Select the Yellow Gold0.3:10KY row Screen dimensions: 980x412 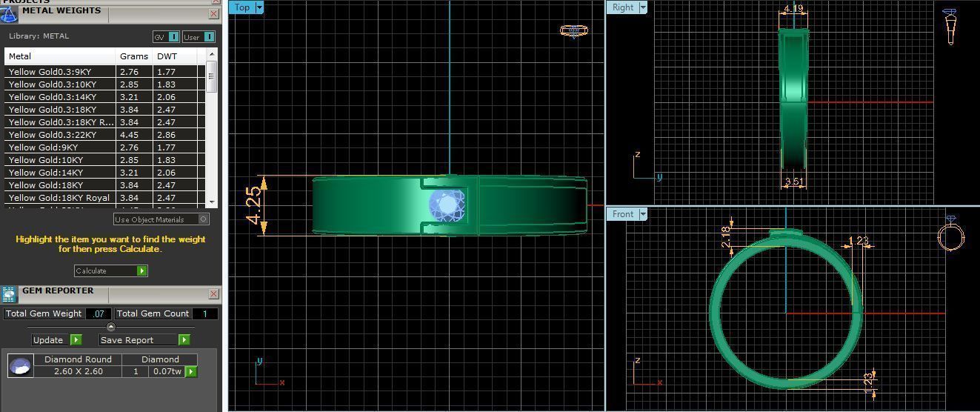(x=104, y=84)
